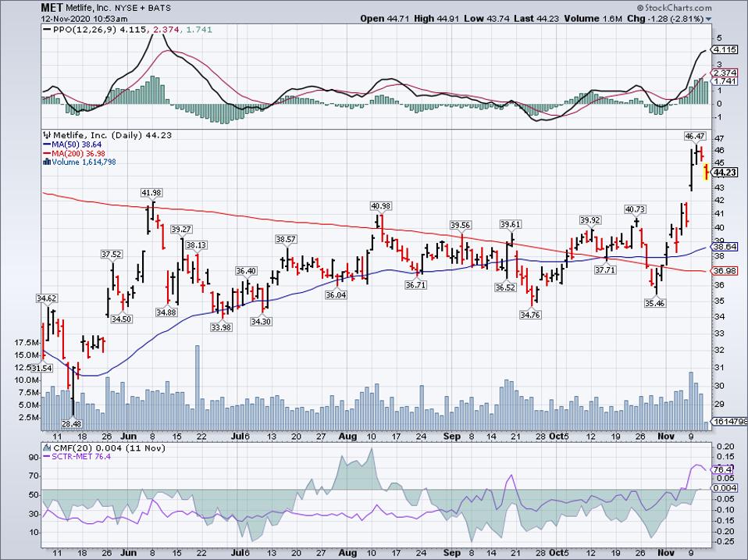Click the 34.62 price label

click(x=46, y=298)
